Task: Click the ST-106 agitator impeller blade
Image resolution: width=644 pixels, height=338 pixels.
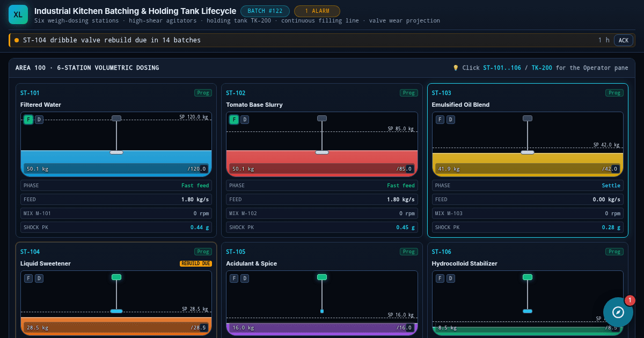Action: click(528, 311)
